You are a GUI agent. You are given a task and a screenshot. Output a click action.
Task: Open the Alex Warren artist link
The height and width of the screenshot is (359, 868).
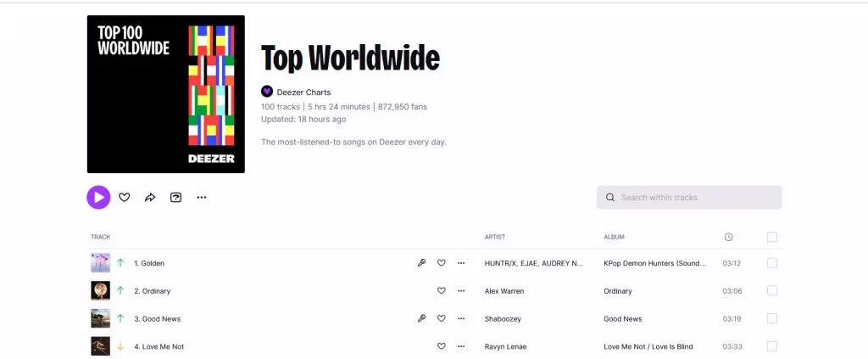[x=504, y=291]
